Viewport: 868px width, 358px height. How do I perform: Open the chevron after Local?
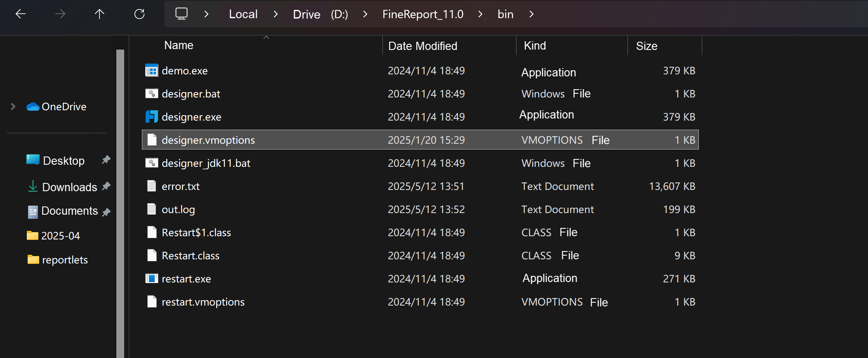(276, 14)
